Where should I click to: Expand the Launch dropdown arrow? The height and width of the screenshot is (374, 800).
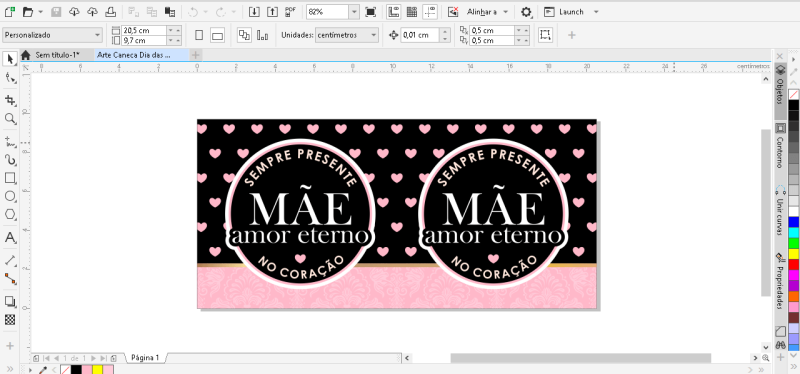coord(596,12)
